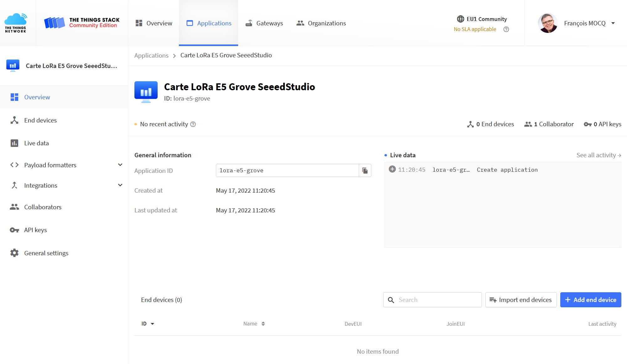The image size is (627, 364).
Task: Click No SLA applicable text
Action: pos(475,29)
